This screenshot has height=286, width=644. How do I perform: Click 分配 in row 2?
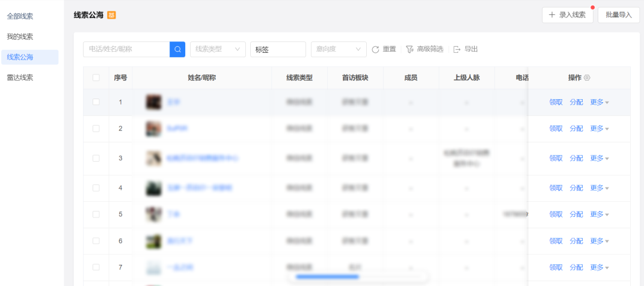point(576,129)
